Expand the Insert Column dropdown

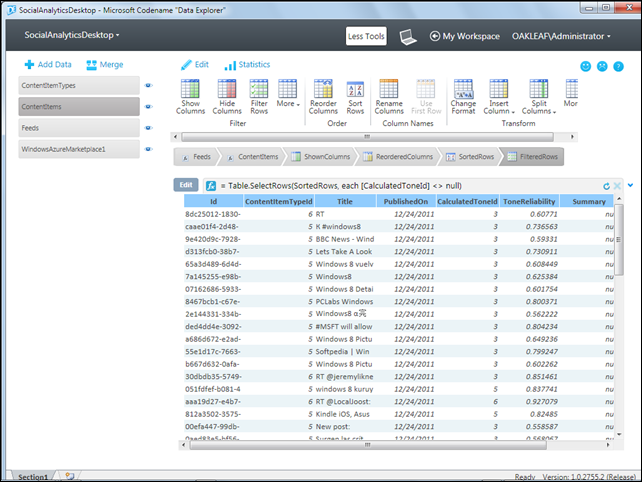(497, 97)
